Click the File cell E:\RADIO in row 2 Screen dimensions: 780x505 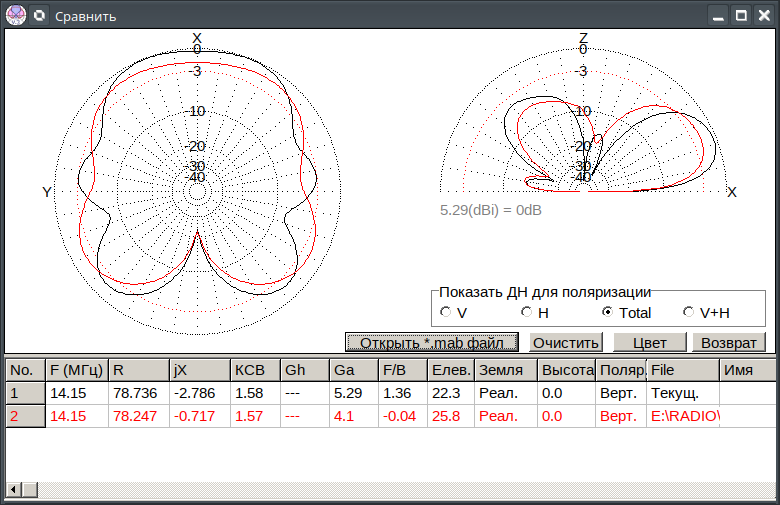click(683, 416)
